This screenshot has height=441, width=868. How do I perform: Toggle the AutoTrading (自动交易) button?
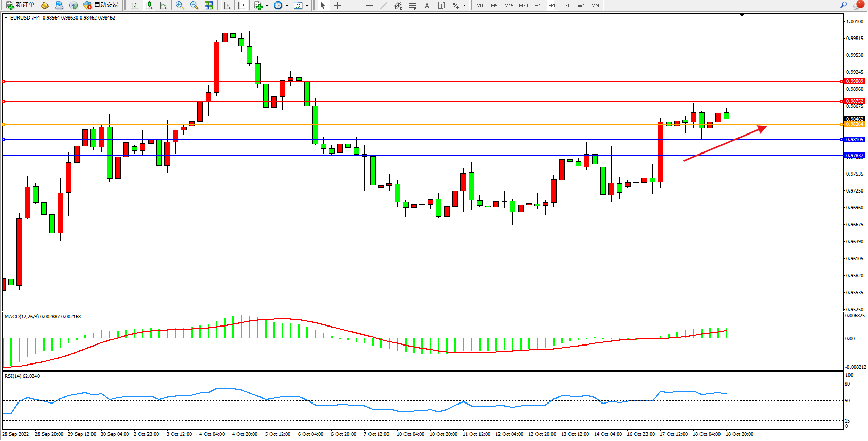pyautogui.click(x=101, y=5)
